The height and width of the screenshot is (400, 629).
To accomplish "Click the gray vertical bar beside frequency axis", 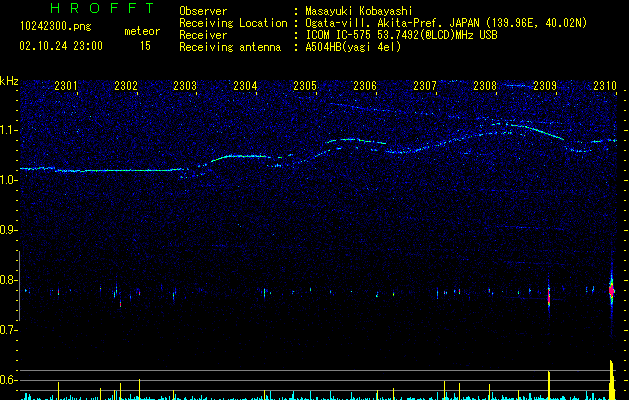I will point(19,286).
